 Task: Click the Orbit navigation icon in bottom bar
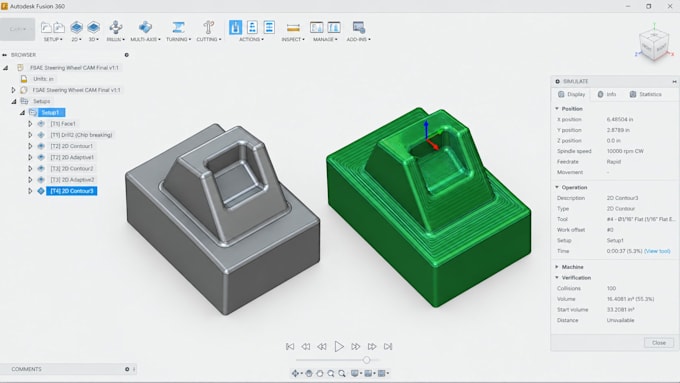295,373
